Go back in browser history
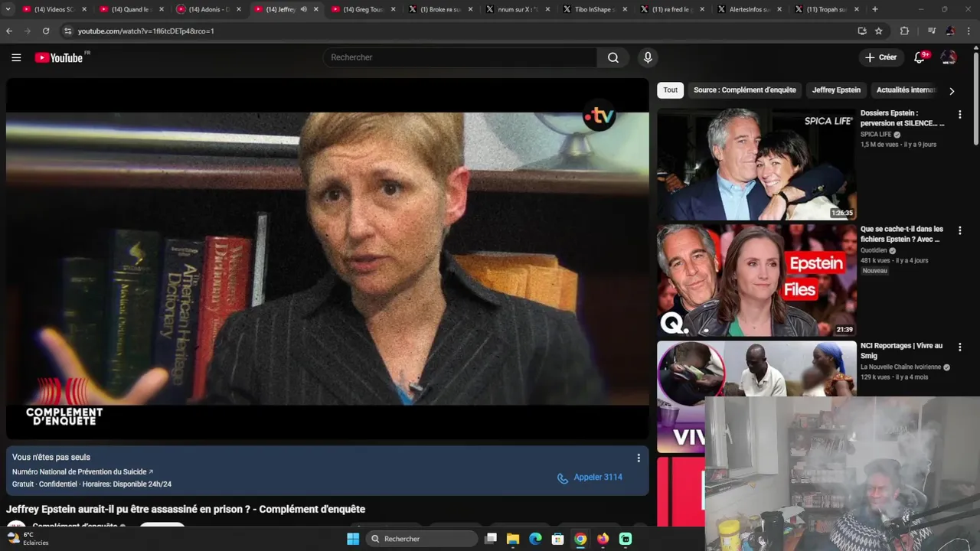Image resolution: width=980 pixels, height=551 pixels. (9, 31)
